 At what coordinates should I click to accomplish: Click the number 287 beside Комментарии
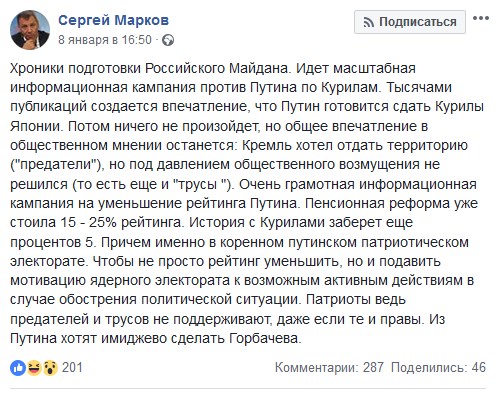(x=373, y=368)
